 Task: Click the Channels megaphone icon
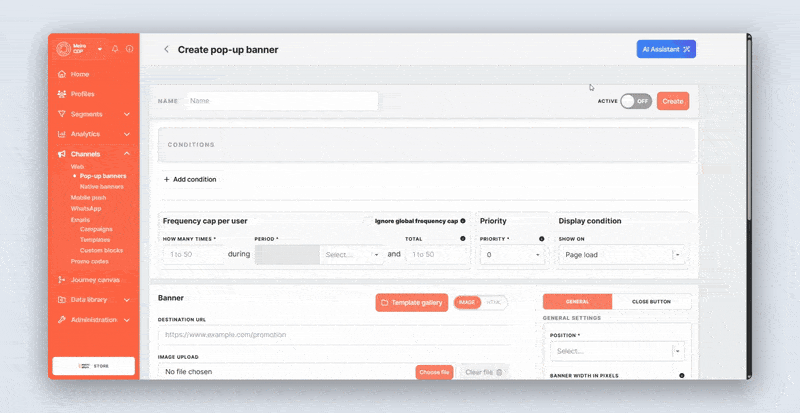click(x=62, y=154)
